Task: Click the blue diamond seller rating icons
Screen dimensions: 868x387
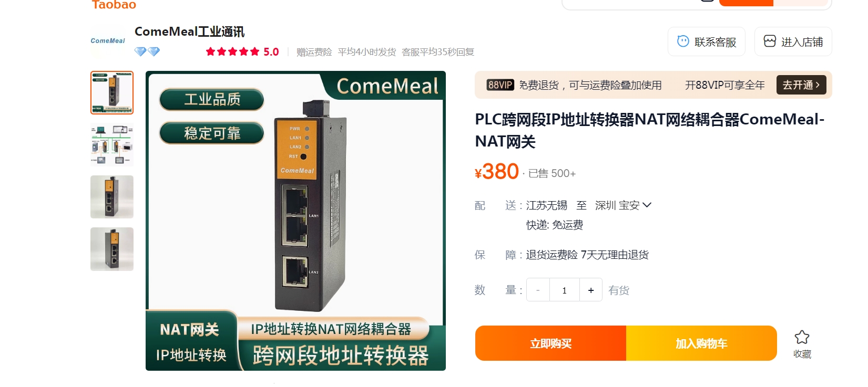Action: (147, 51)
